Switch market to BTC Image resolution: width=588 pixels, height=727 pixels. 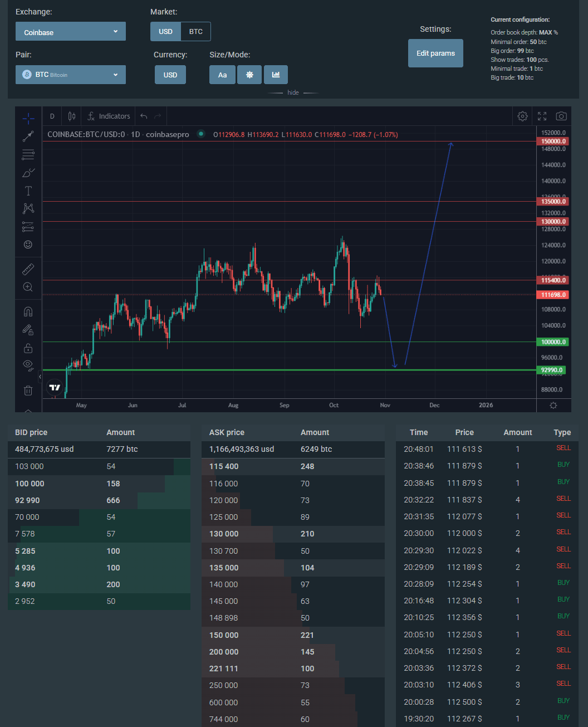[x=195, y=32]
